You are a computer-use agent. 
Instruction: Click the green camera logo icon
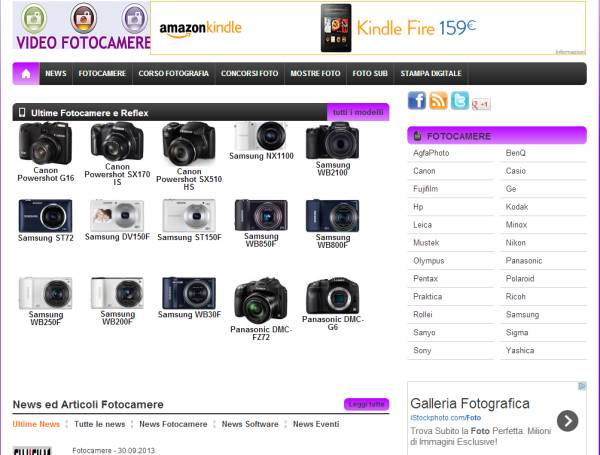tap(34, 18)
